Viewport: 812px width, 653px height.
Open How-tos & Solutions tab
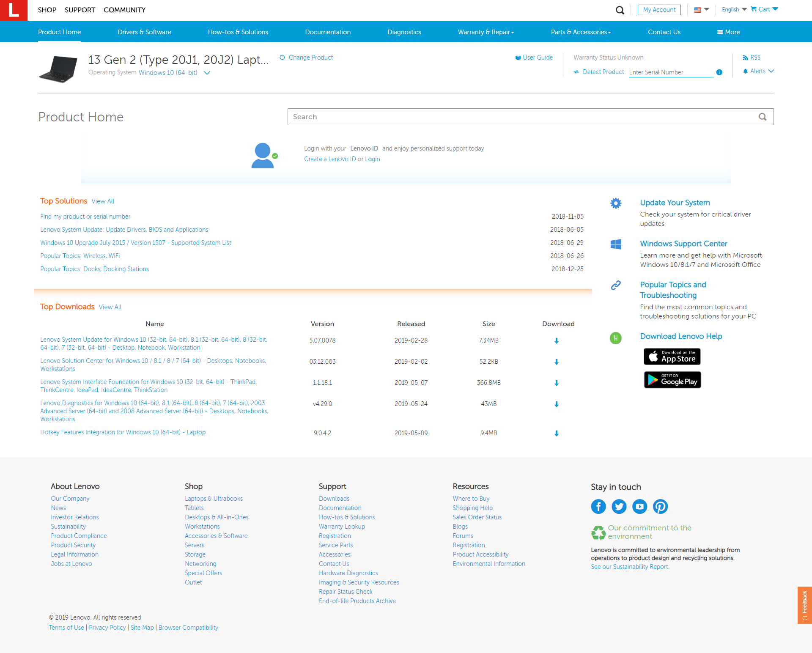238,32
